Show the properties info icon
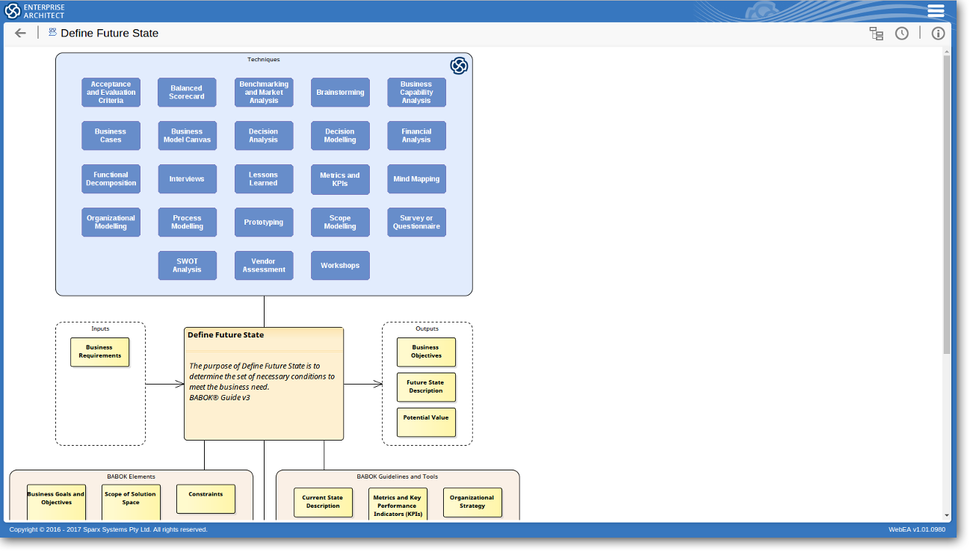 (x=938, y=33)
